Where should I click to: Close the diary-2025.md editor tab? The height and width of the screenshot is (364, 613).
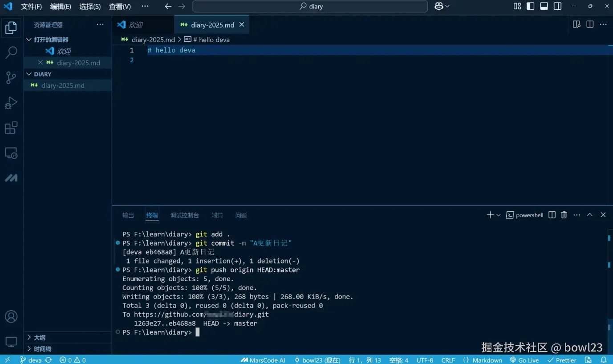click(242, 24)
